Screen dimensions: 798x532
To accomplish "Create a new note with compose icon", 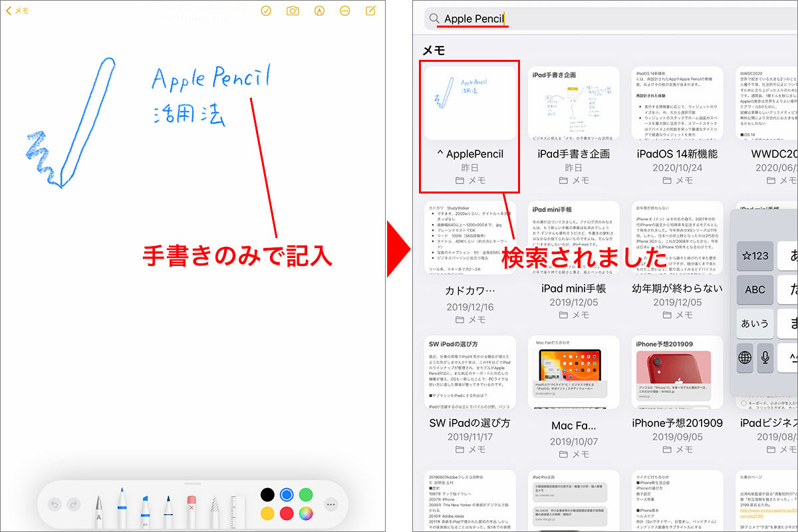I will point(370,11).
